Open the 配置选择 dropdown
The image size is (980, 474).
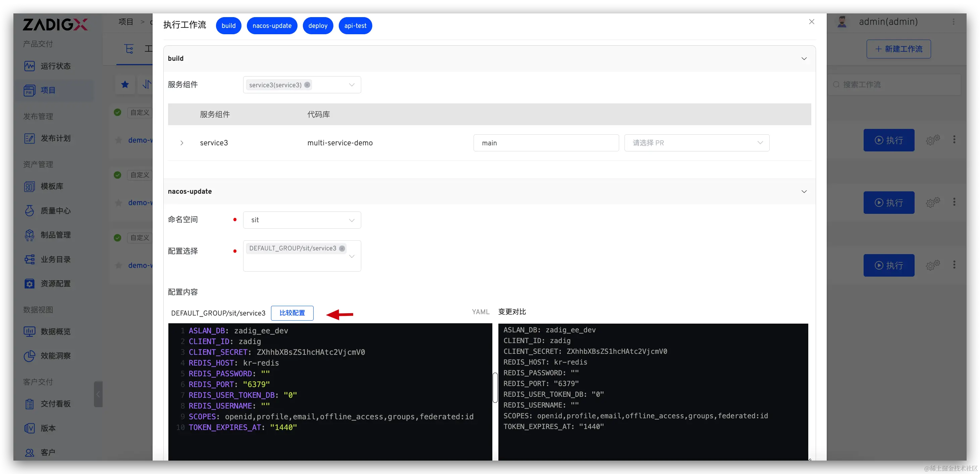[302, 256]
